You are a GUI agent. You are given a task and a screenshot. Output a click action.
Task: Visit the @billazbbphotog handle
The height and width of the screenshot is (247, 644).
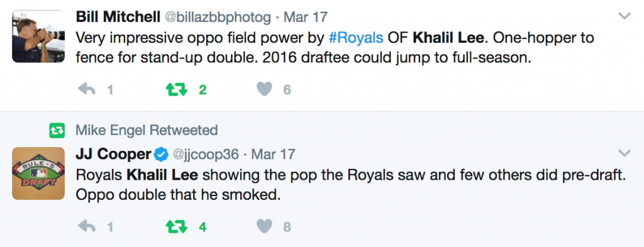click(x=218, y=17)
